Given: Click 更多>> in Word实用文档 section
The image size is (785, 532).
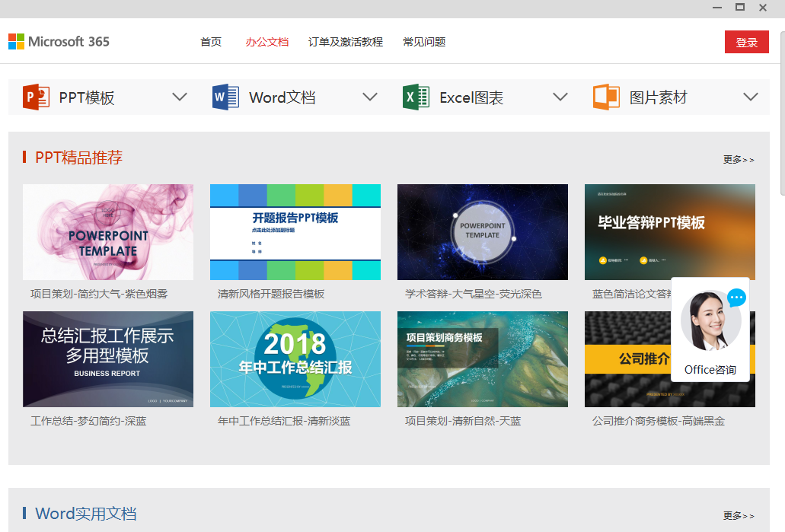Looking at the screenshot, I should [739, 516].
